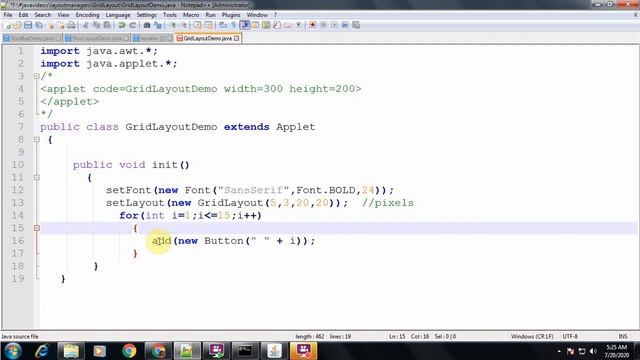The height and width of the screenshot is (360, 640).
Task: Click line number 13 in the margin
Action: click(18, 202)
